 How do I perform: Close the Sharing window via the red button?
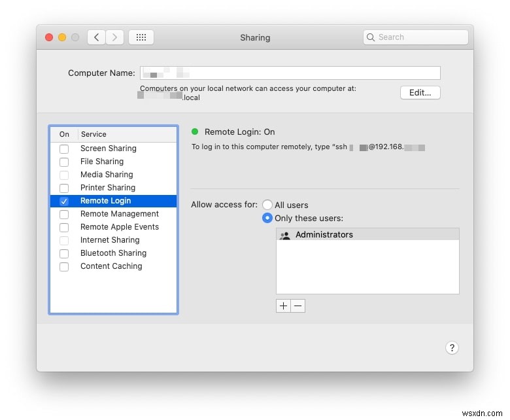point(49,37)
